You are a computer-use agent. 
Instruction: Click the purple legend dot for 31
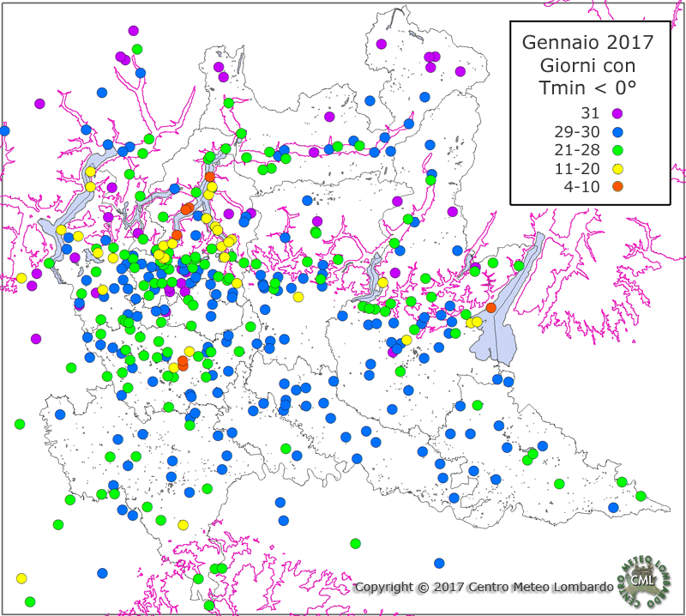click(617, 113)
